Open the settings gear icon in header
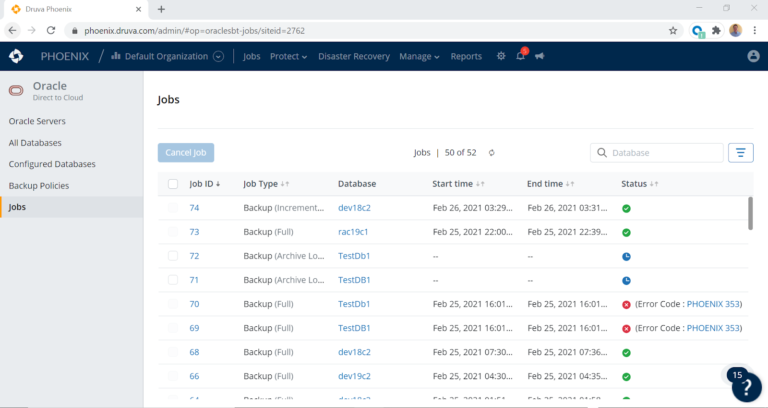768x408 pixels. click(501, 57)
